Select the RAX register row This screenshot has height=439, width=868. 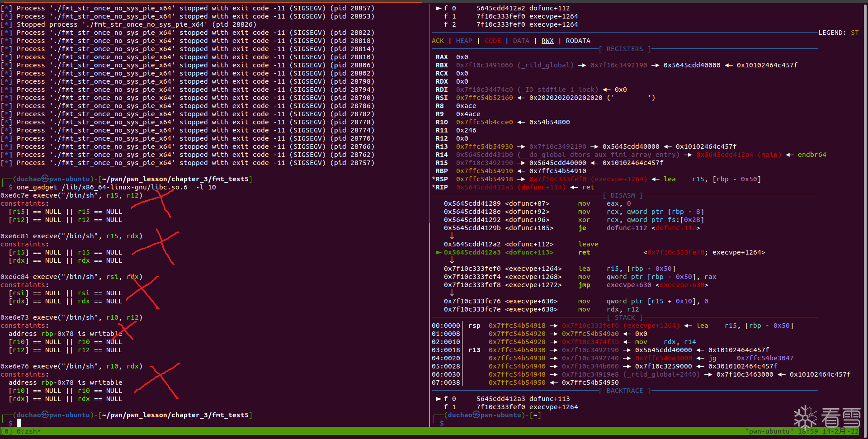pos(452,57)
